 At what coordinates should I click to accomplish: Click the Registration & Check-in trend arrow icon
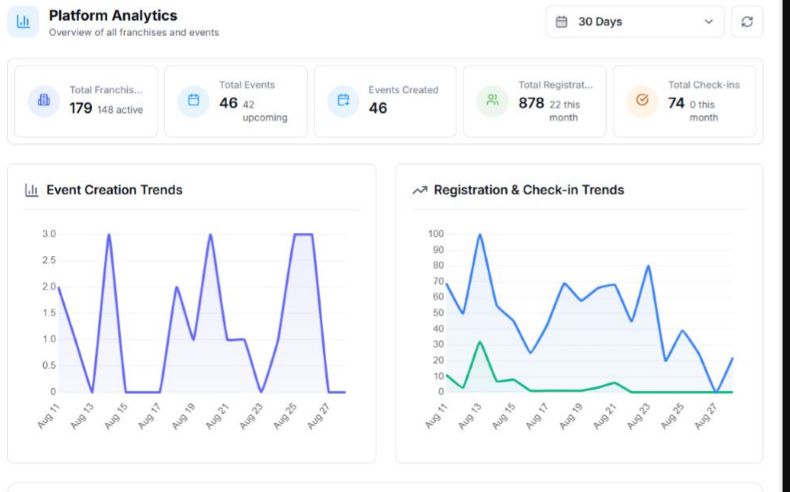click(420, 190)
